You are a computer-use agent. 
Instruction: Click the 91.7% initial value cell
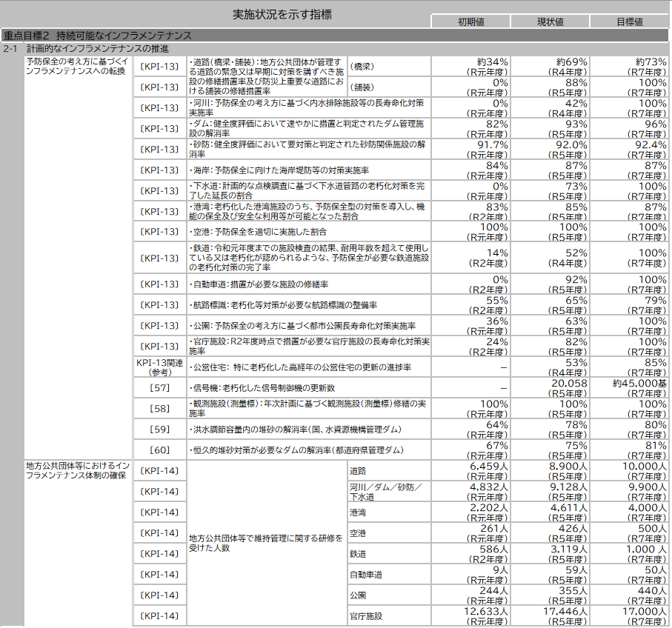(x=470, y=149)
